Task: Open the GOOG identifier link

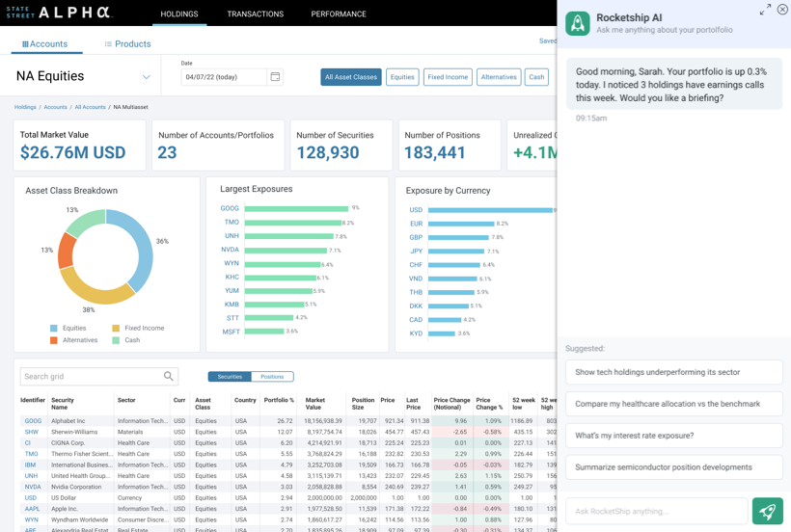Action: tap(33, 421)
